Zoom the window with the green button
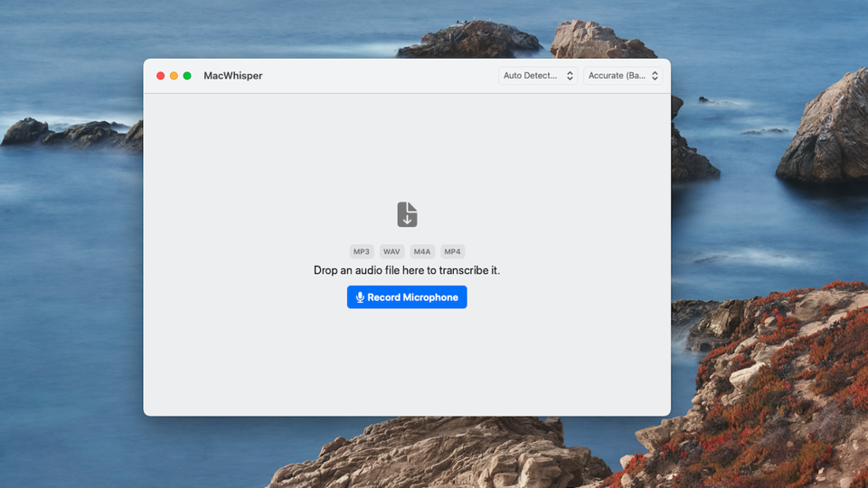The image size is (868, 488). click(x=187, y=76)
